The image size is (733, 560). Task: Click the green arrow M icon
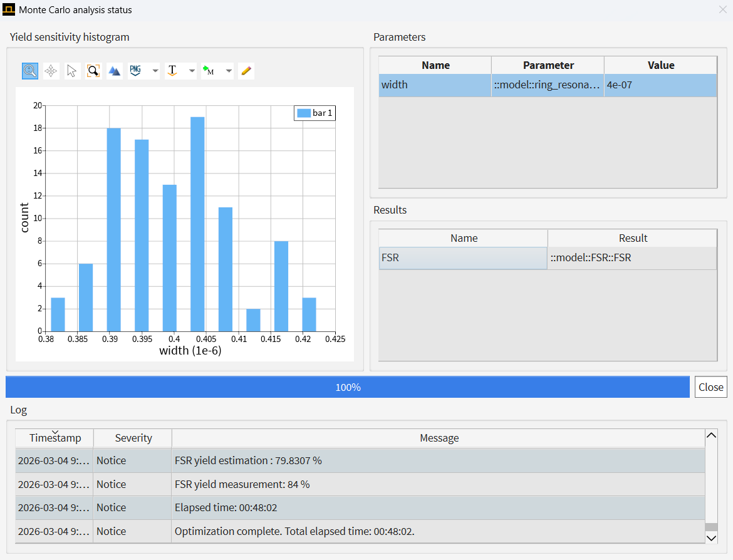point(209,71)
